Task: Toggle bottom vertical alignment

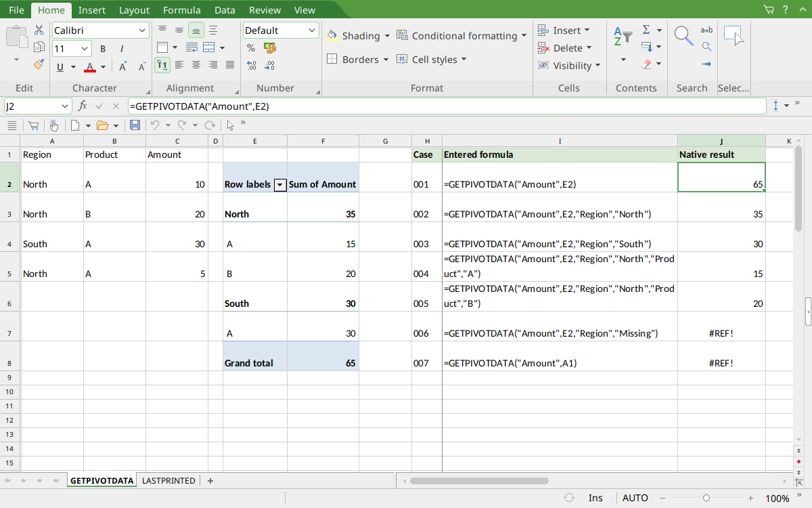Action: [x=196, y=30]
